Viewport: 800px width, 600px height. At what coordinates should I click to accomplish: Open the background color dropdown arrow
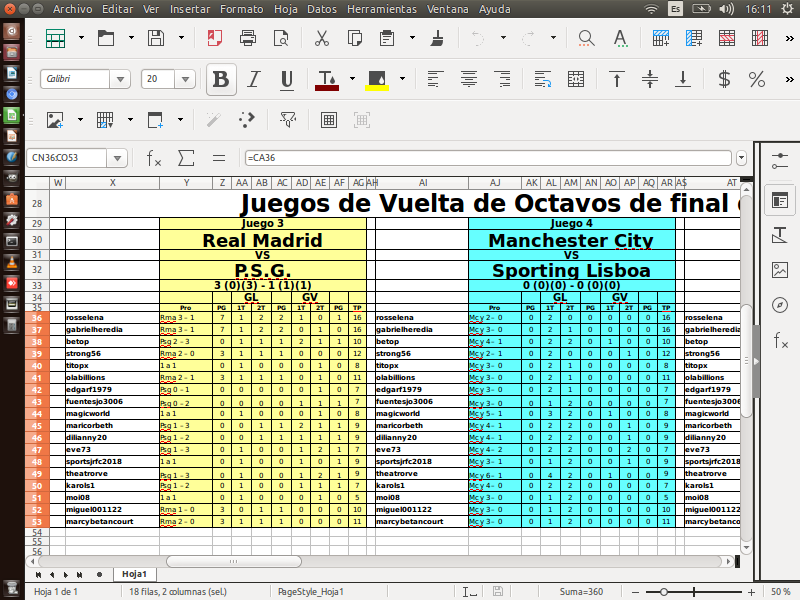[403, 79]
